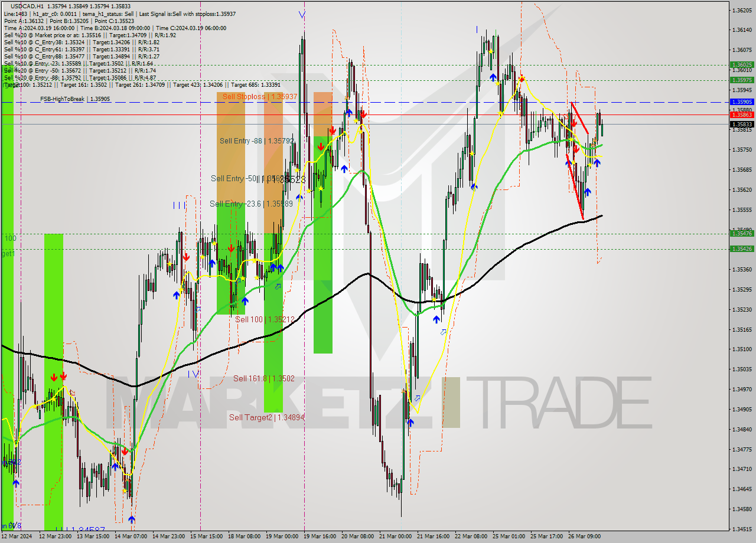The height and width of the screenshot is (543, 756).
Task: Select the 'Sell 100 | 1.35212' label
Action: coord(265,319)
